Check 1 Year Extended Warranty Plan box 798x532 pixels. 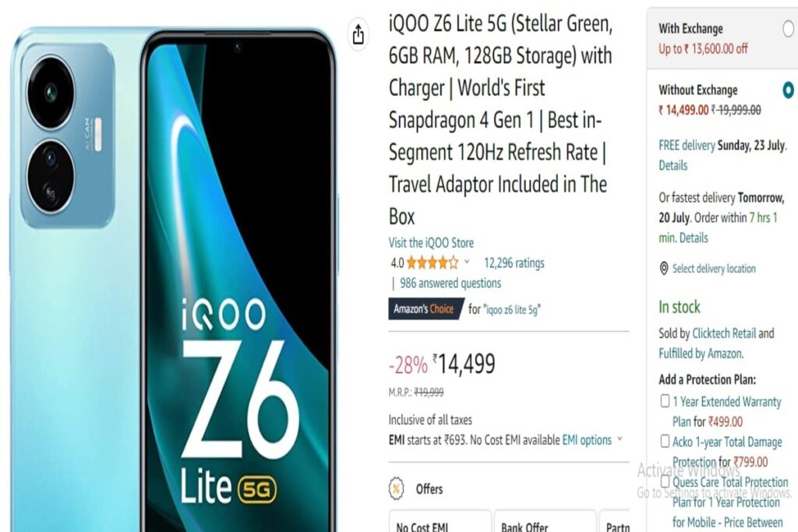[665, 401]
